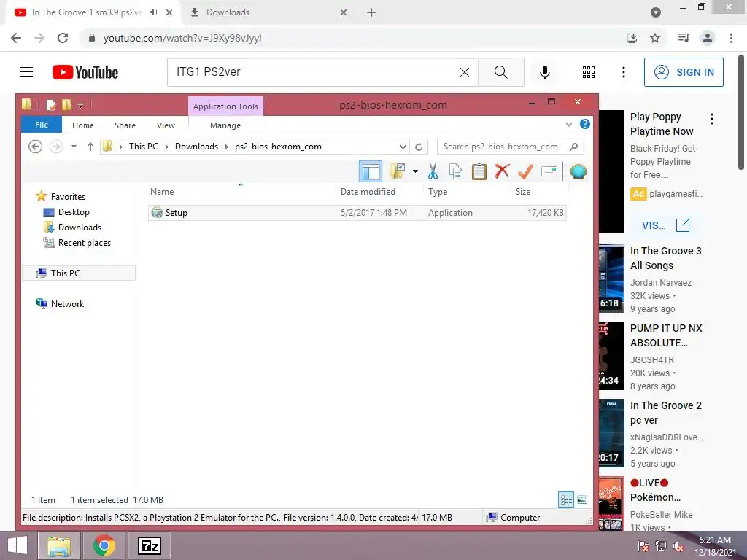This screenshot has width=747, height=560.
Task: Go back in File Explorer
Action: [35, 147]
